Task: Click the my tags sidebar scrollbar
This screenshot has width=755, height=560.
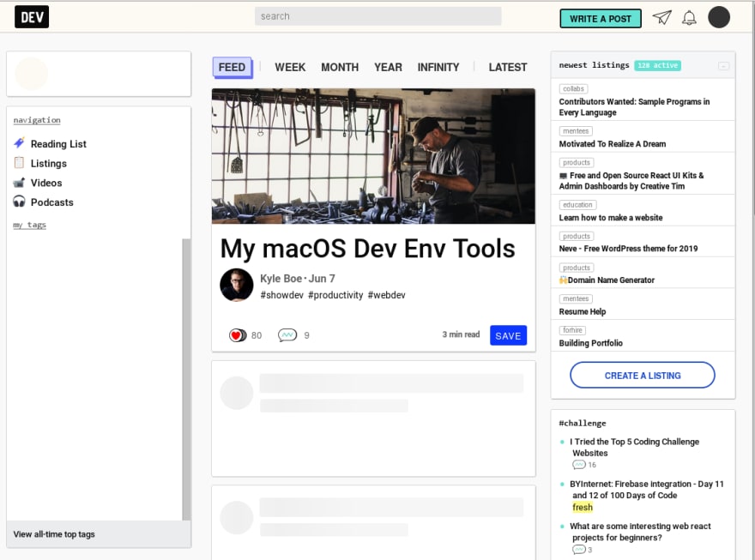Action: tap(186, 379)
